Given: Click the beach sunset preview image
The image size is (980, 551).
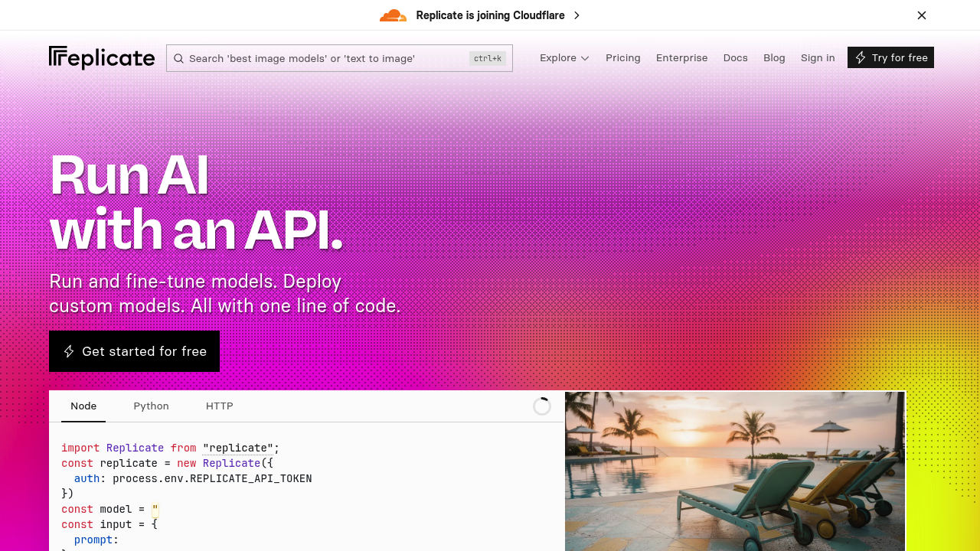Looking at the screenshot, I should tap(735, 471).
